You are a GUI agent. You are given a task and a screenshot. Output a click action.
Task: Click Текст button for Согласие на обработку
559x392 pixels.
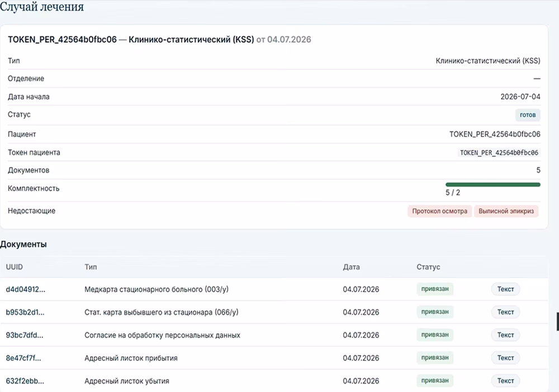click(505, 334)
